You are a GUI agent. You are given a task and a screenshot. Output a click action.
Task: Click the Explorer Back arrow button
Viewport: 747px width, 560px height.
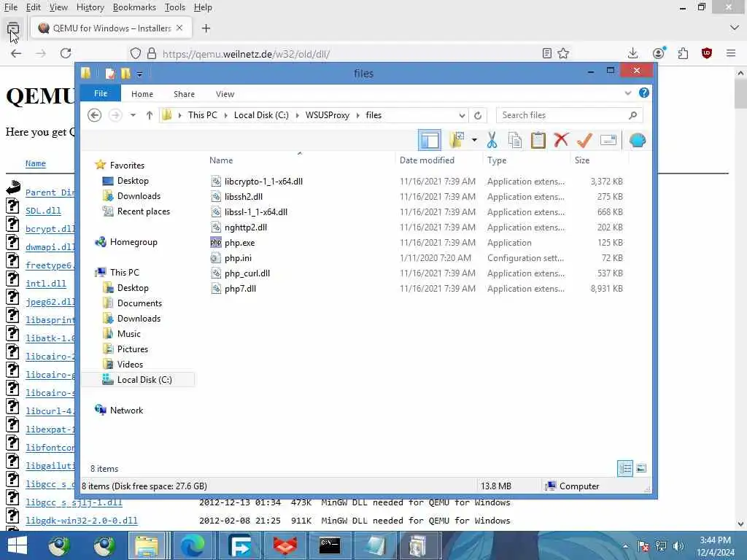[x=95, y=115]
